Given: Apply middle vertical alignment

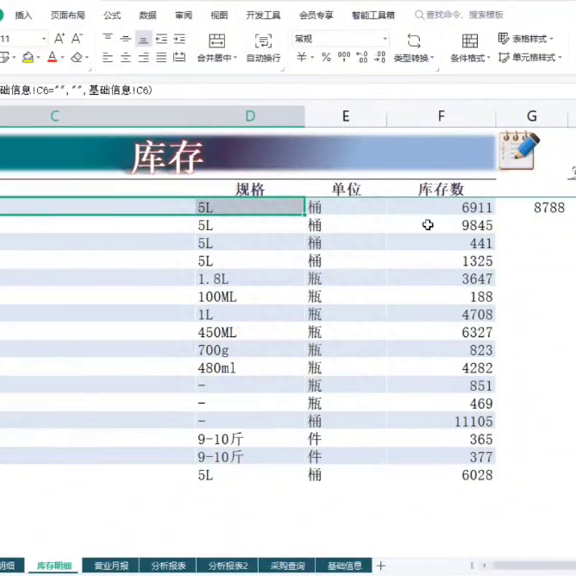Looking at the screenshot, I should (126, 38).
